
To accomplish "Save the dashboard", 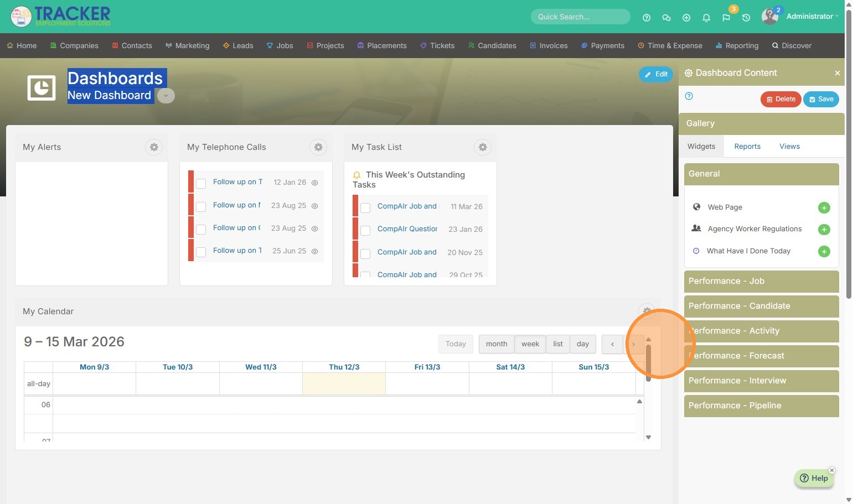I will click(x=821, y=99).
